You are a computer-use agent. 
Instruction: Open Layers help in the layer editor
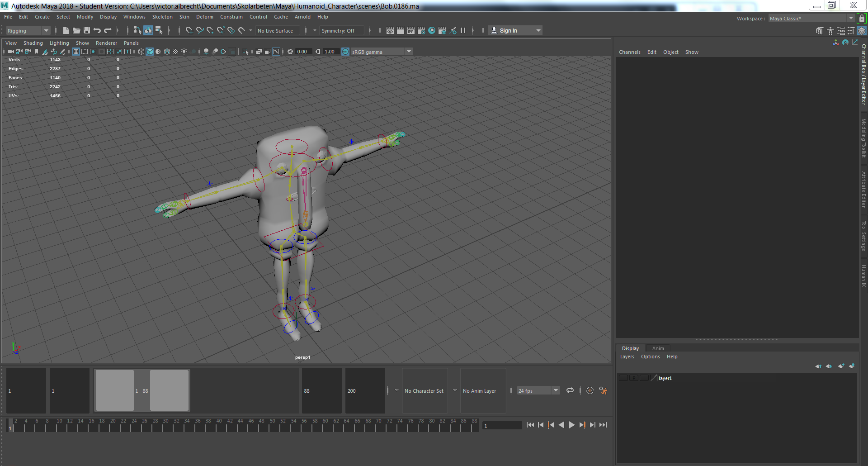pos(672,357)
